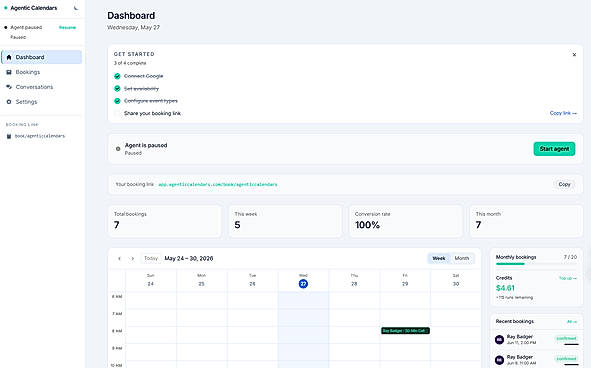
Task: Select Sun 24 column header
Action: tap(151, 280)
